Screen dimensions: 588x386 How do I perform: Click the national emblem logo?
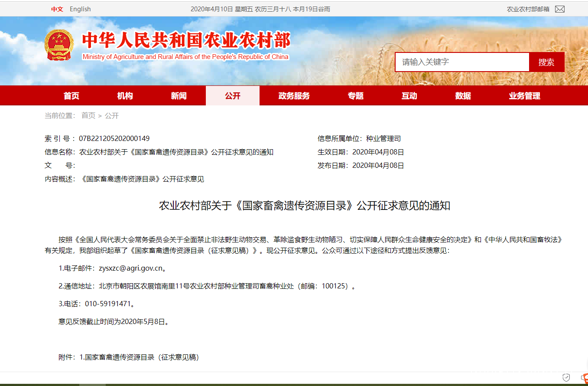(59, 45)
